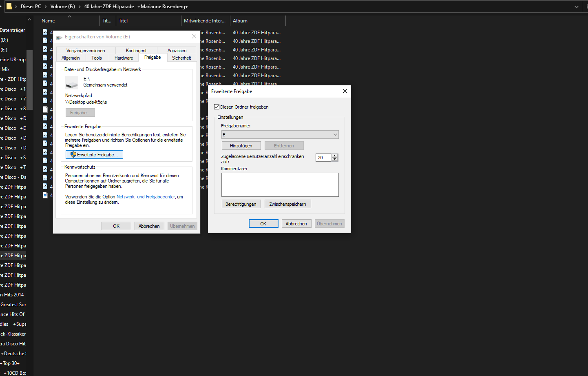Click the Hinzufügen button
588x376 pixels.
click(x=241, y=146)
